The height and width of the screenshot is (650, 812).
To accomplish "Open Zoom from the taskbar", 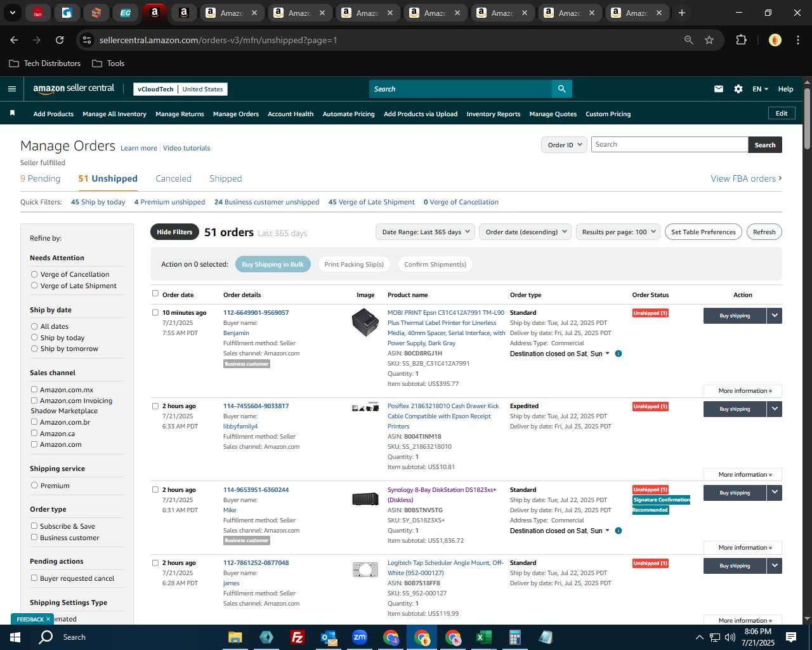I will tap(360, 637).
